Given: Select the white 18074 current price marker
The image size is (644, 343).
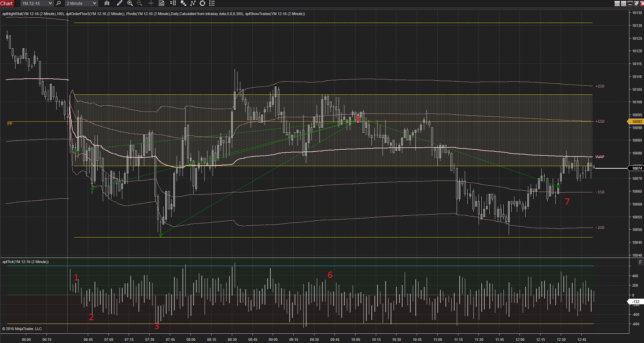Looking at the screenshot, I should (636, 168).
